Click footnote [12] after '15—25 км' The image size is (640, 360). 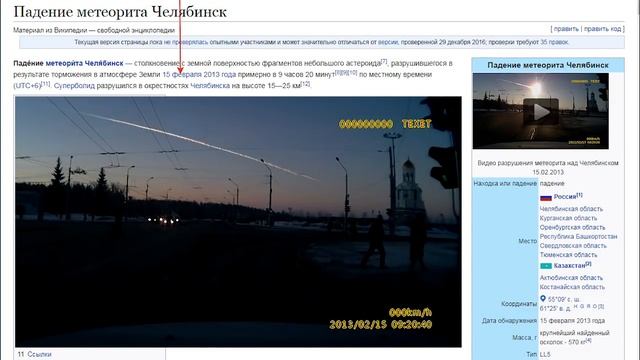point(305,84)
